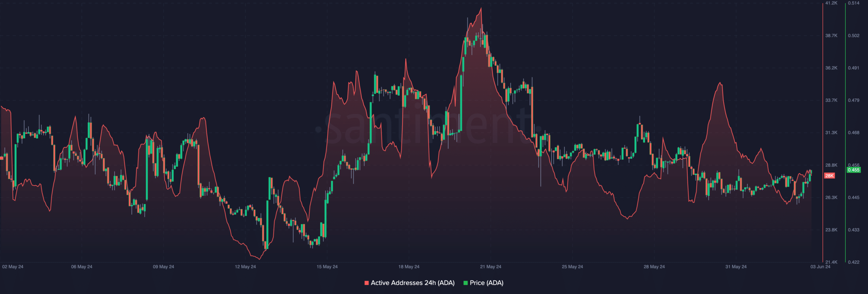Click the 0.479 price axis value

pyautogui.click(x=854, y=100)
